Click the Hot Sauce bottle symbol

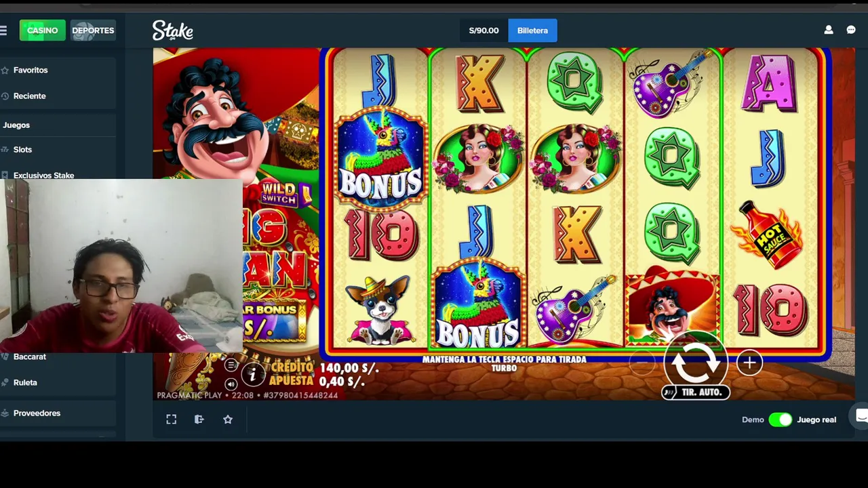point(768,235)
